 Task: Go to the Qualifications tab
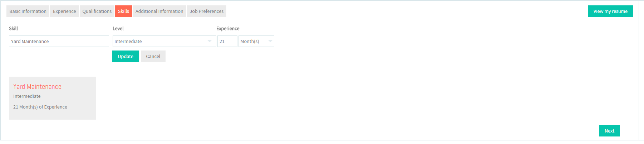click(x=97, y=11)
